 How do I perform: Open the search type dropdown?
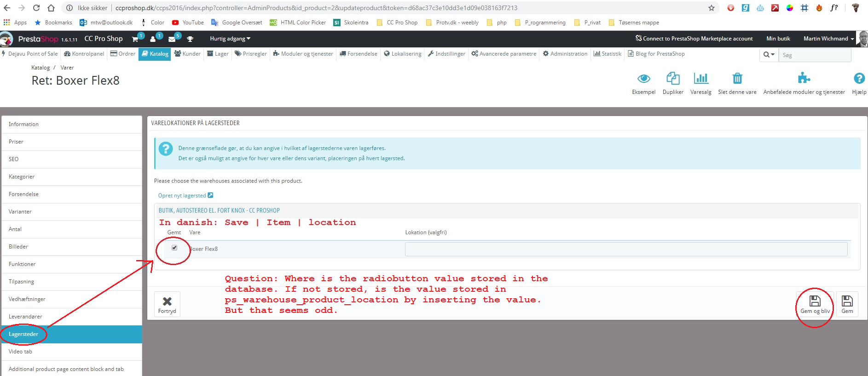(x=769, y=55)
